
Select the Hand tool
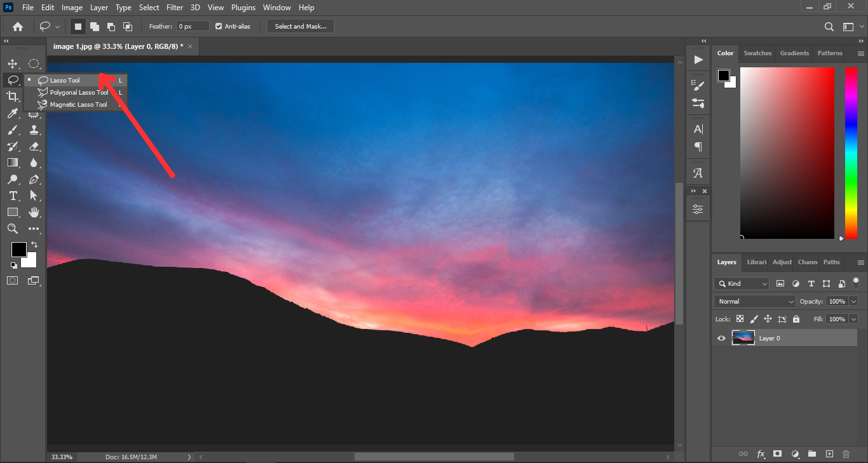click(34, 212)
